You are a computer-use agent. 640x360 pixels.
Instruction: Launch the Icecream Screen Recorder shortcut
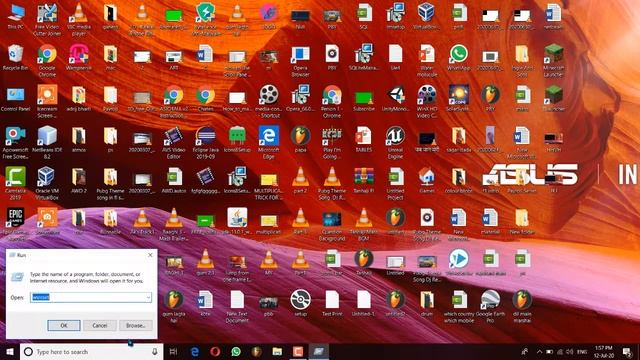(x=47, y=102)
